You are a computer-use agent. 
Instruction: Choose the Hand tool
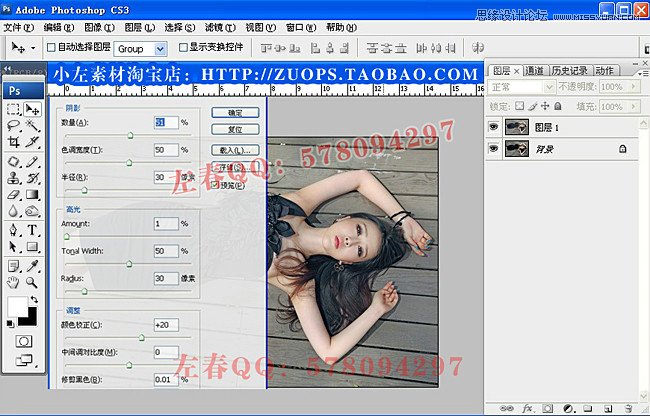pyautogui.click(x=14, y=282)
